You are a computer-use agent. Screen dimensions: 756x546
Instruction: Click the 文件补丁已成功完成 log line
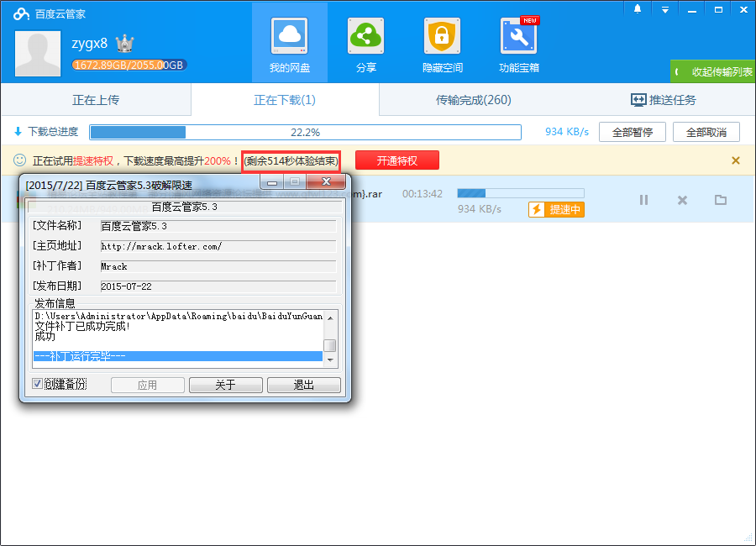(82, 327)
